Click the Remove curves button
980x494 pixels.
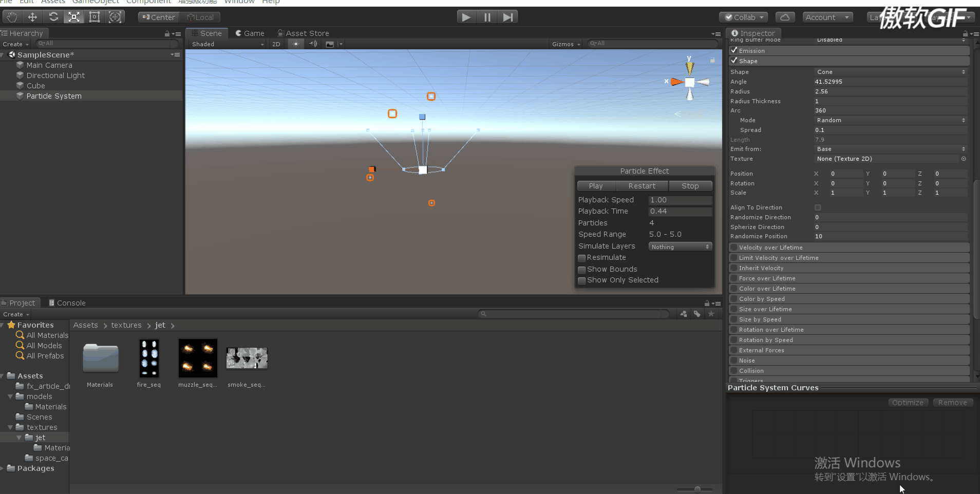(952, 403)
